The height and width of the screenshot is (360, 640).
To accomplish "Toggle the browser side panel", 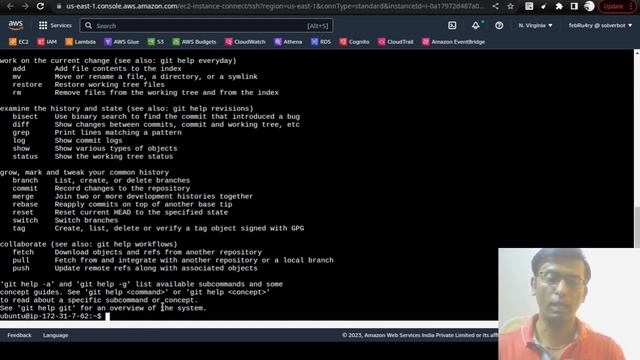I will (574, 6).
